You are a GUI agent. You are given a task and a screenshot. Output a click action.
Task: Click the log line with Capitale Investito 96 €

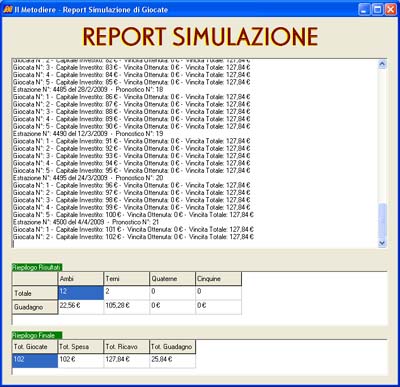point(132,185)
